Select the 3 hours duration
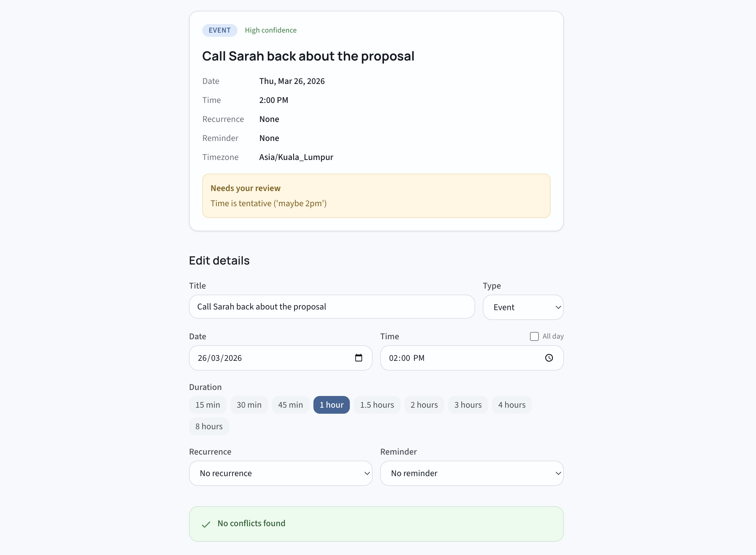Image resolution: width=756 pixels, height=555 pixels. coord(468,405)
